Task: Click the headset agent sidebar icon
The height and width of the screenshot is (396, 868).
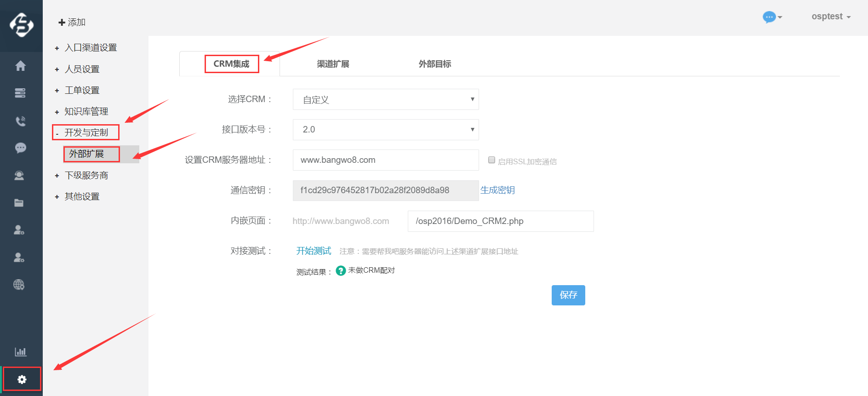Action: (x=19, y=176)
